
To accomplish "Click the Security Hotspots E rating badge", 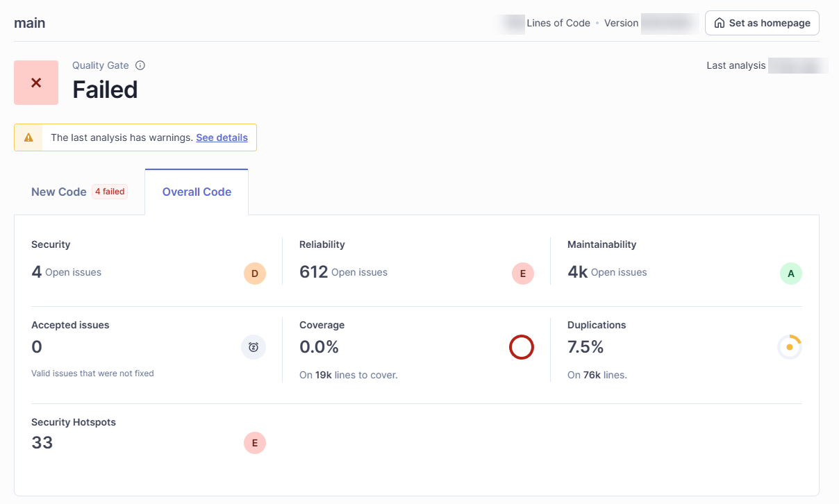I will [254, 443].
